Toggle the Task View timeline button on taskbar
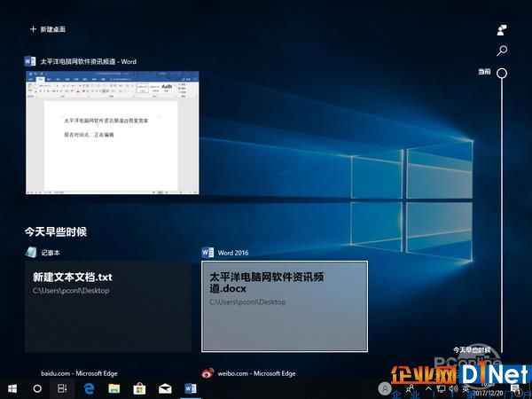 coord(62,388)
